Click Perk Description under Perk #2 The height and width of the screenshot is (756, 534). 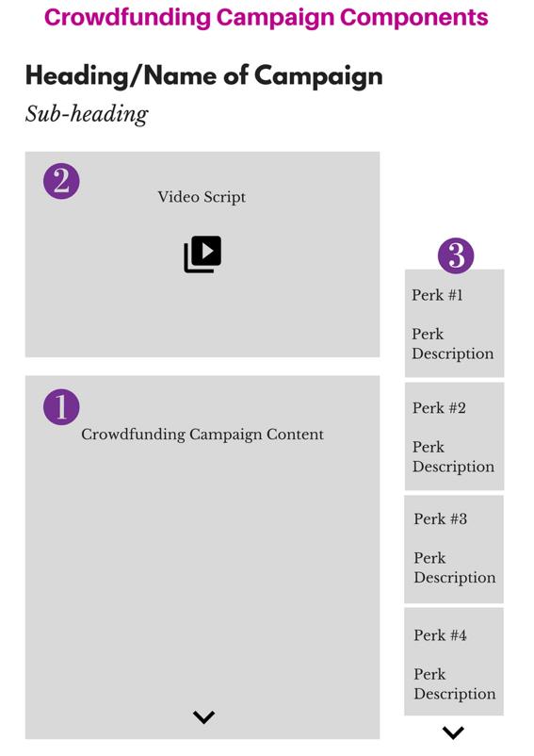tap(453, 456)
